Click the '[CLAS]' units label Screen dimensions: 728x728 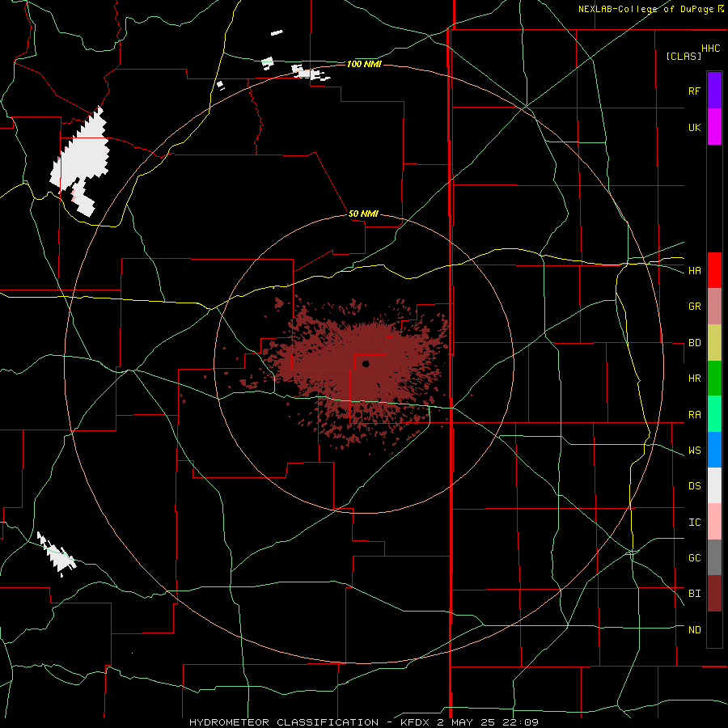click(x=684, y=56)
